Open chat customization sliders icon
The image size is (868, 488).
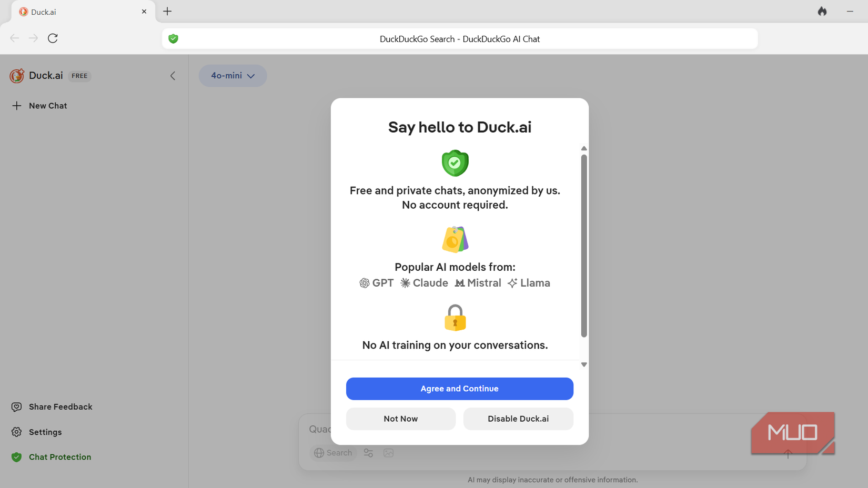coord(368,453)
